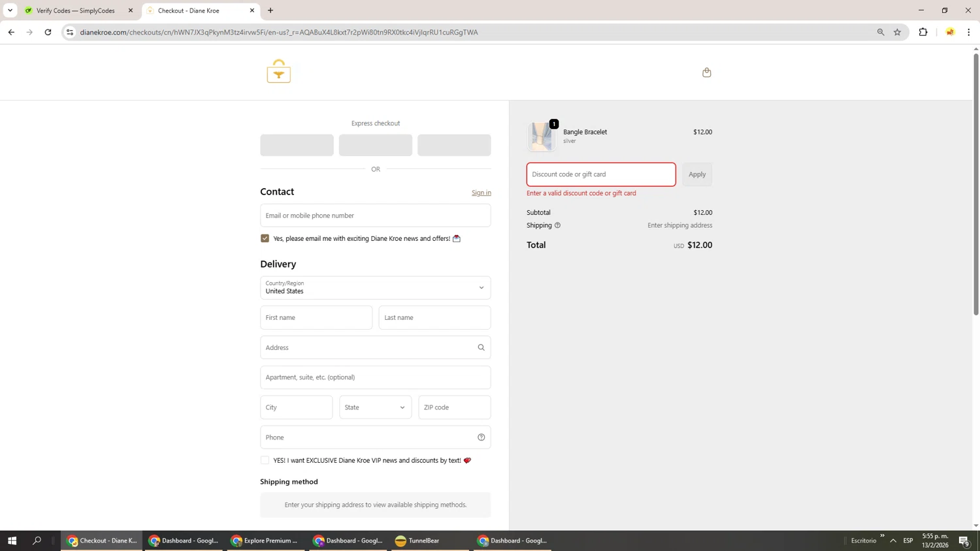Click the browser profile avatar icon
The image size is (980, 551).
950,32
